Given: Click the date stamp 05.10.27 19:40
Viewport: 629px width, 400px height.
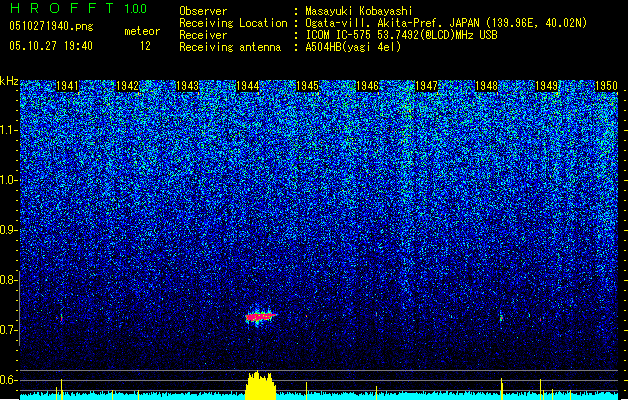Looking at the screenshot, I should pos(51,46).
